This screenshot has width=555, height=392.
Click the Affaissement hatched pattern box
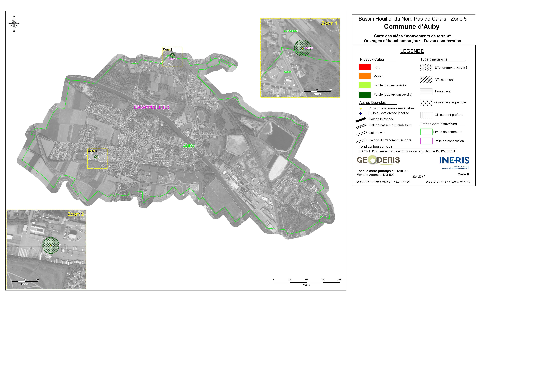click(x=426, y=79)
